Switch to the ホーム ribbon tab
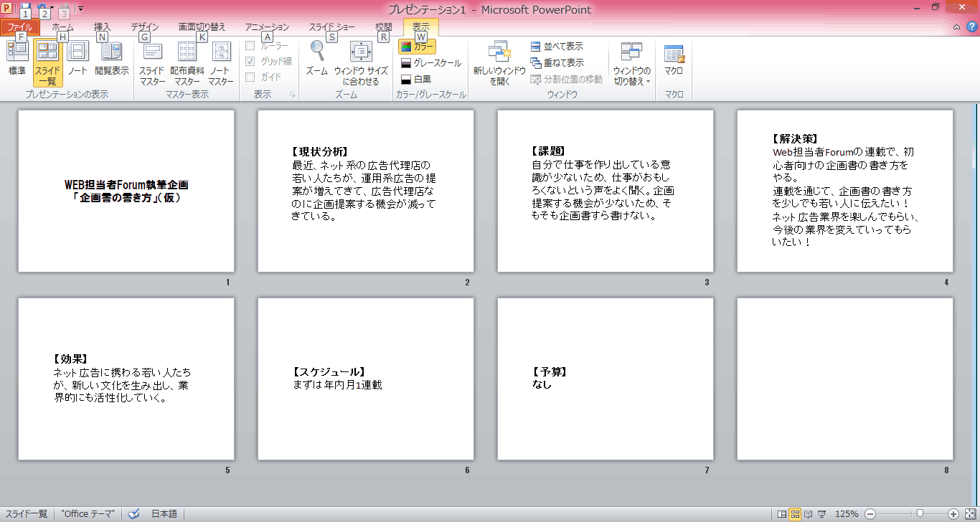The width and height of the screenshot is (980, 522). point(63,27)
